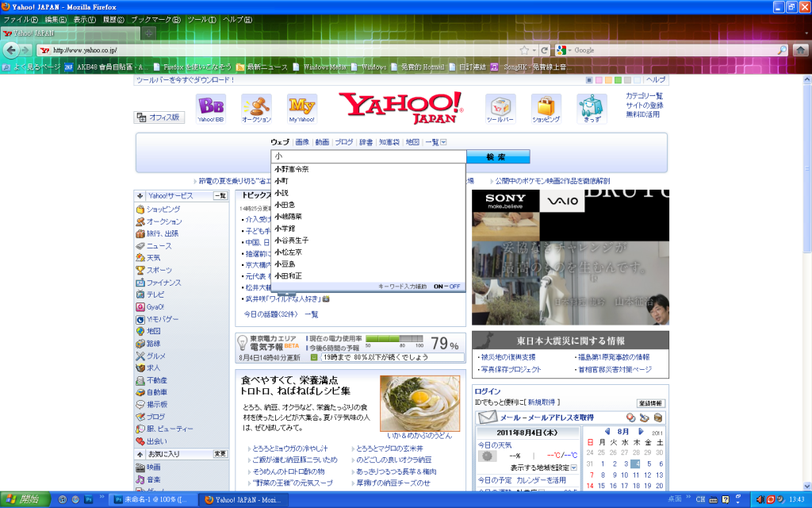Select the pink page theme color swatch
The height and width of the screenshot is (508, 812).
[x=599, y=80]
